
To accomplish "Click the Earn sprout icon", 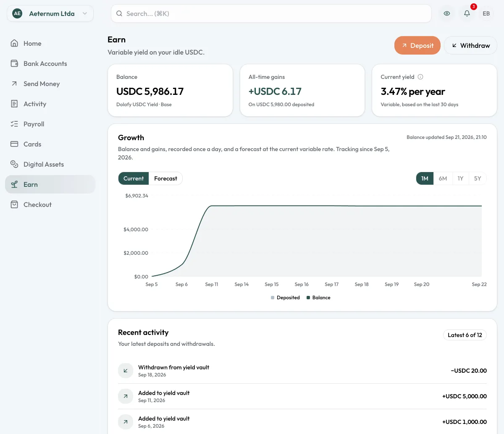I will pyautogui.click(x=14, y=184).
